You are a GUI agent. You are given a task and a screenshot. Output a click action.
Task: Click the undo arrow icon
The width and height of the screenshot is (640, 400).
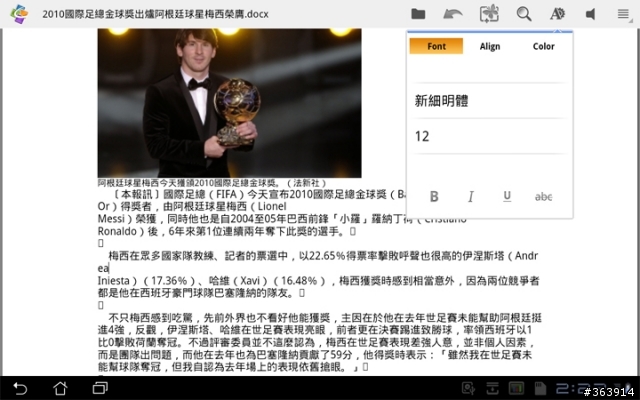(x=453, y=14)
